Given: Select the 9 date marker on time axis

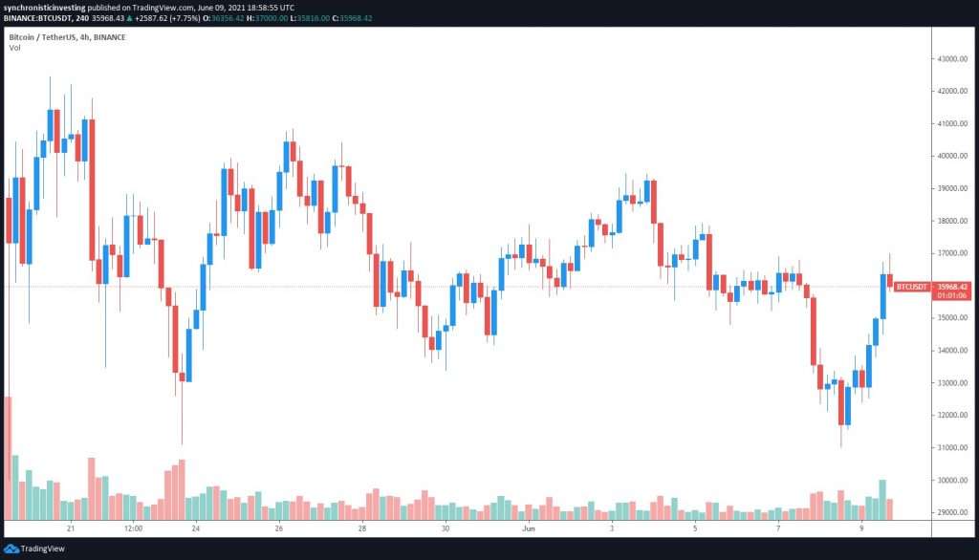Looking at the screenshot, I should click(x=861, y=528).
